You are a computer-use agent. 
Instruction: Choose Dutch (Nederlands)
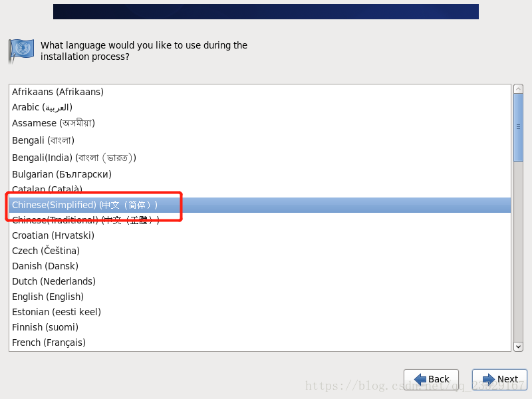tap(260, 281)
